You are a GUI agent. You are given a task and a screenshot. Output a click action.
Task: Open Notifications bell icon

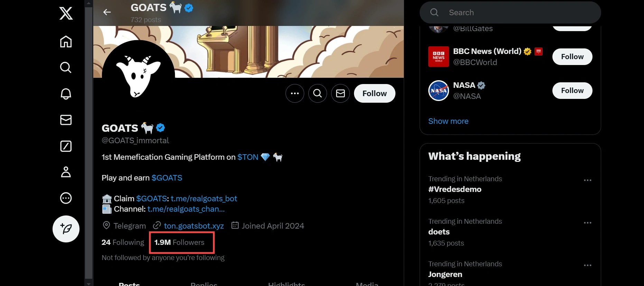66,94
